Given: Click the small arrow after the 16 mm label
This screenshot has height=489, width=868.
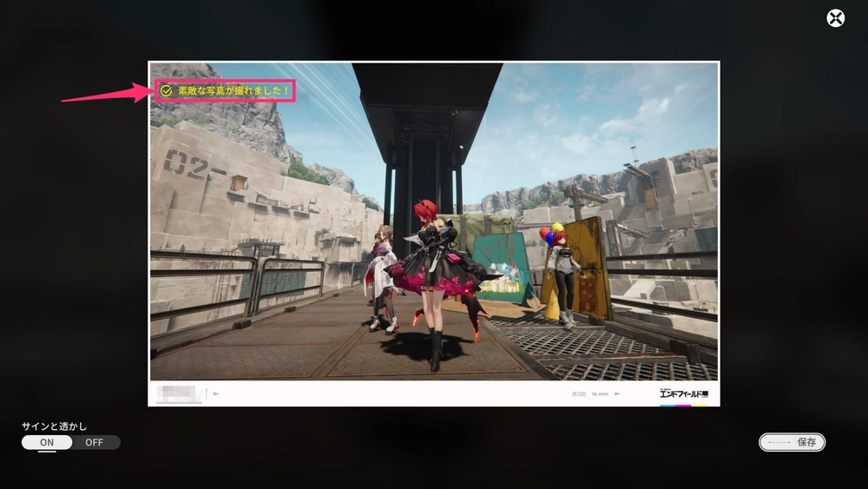Looking at the screenshot, I should tap(617, 393).
